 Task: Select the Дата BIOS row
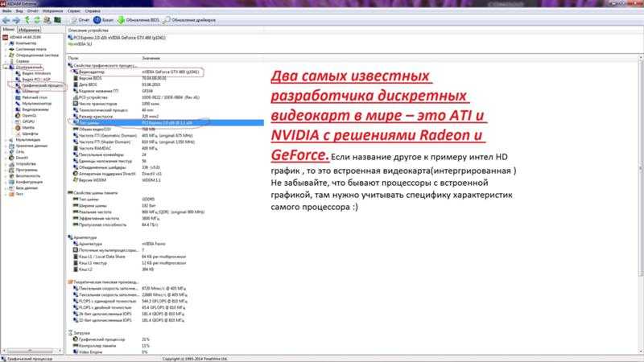click(165, 84)
